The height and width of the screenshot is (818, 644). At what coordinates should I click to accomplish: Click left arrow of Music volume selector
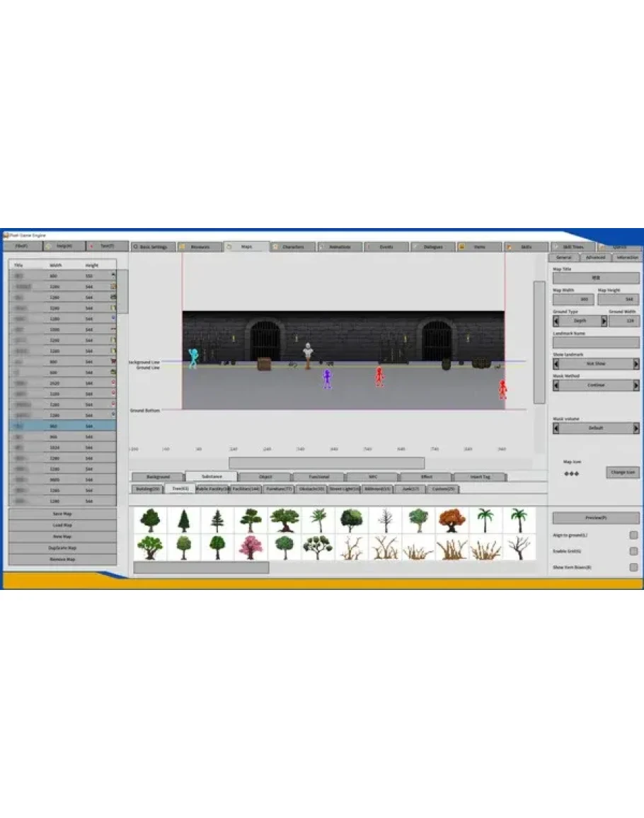point(556,428)
